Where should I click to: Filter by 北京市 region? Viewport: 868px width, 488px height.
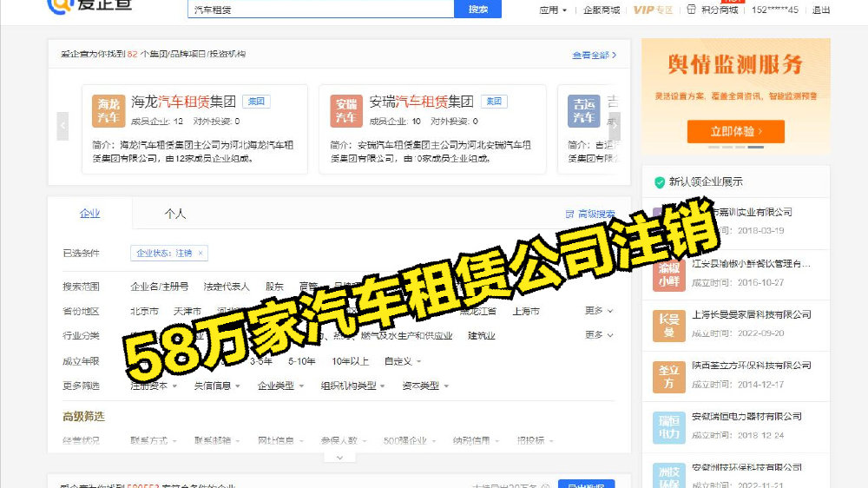(144, 312)
